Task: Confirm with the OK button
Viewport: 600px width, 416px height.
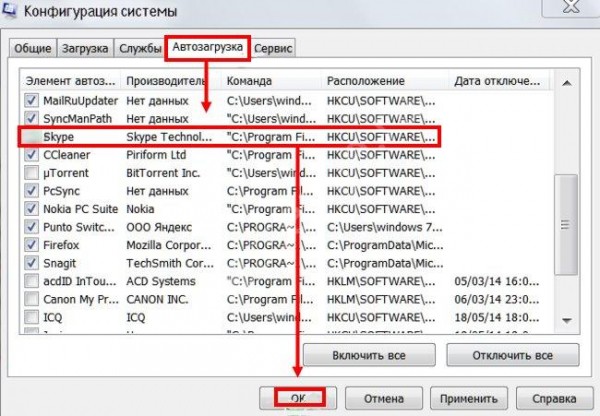Action: (298, 398)
